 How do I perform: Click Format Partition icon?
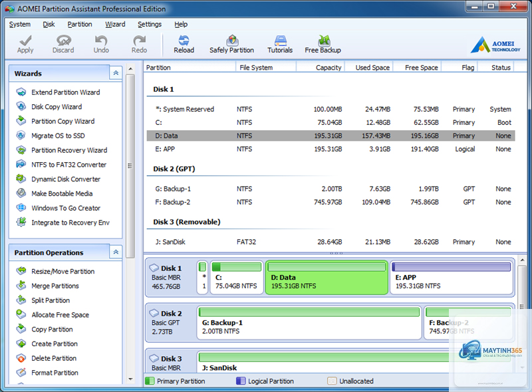(x=21, y=372)
